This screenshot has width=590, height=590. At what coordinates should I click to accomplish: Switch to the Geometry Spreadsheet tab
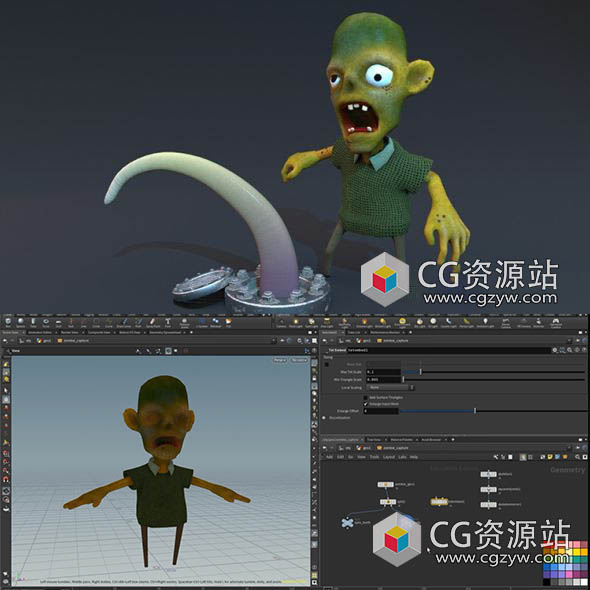point(165,332)
